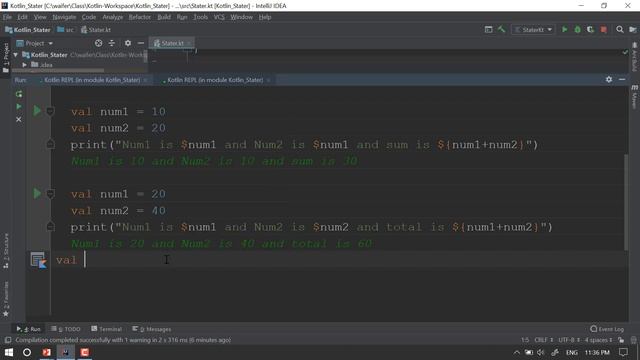Click the Search Everywhere magnifier icon

(x=620, y=30)
